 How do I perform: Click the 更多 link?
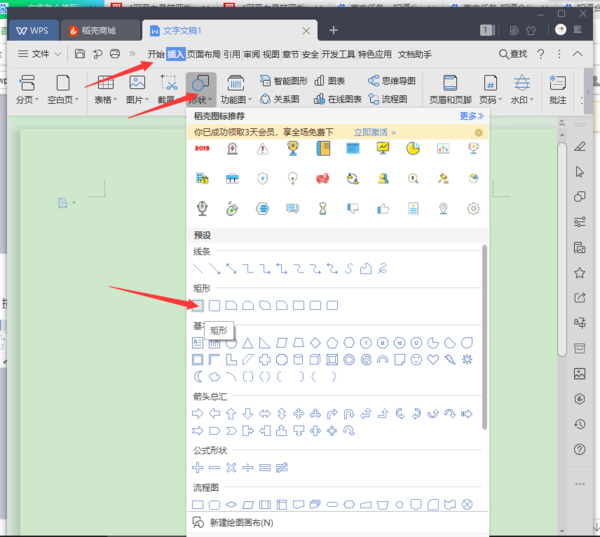[471, 116]
